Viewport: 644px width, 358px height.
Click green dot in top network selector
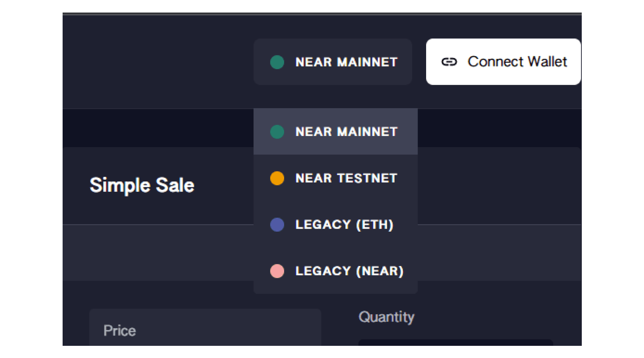coord(277,62)
